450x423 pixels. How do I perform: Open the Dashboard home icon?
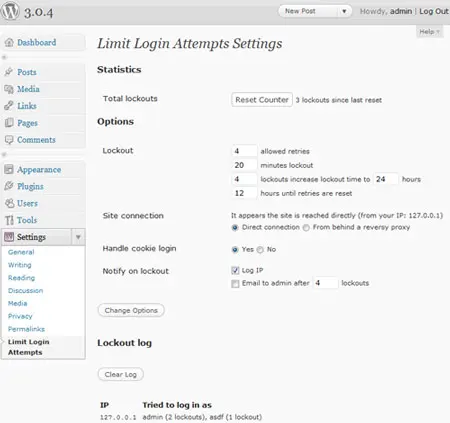click(9, 42)
